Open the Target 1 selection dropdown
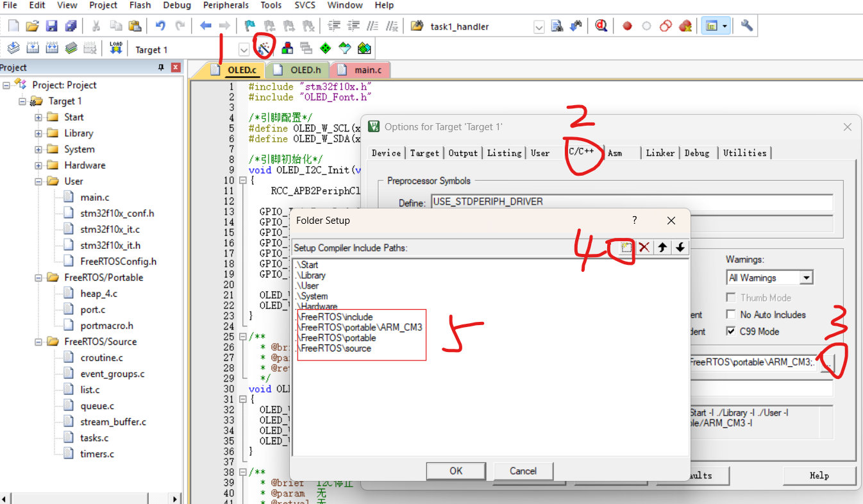This screenshot has height=504, width=863. point(244,48)
